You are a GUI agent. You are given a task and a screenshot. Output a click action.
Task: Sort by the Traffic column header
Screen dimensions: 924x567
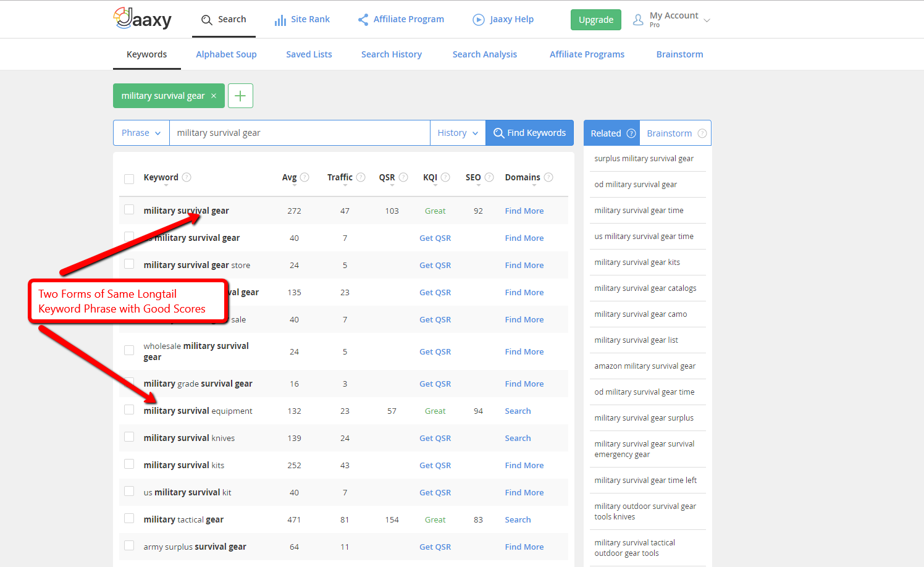click(340, 178)
